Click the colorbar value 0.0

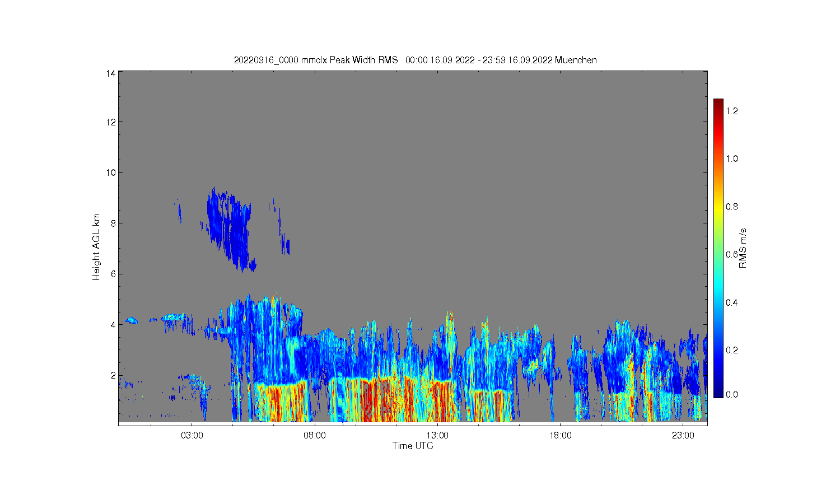tap(732, 394)
